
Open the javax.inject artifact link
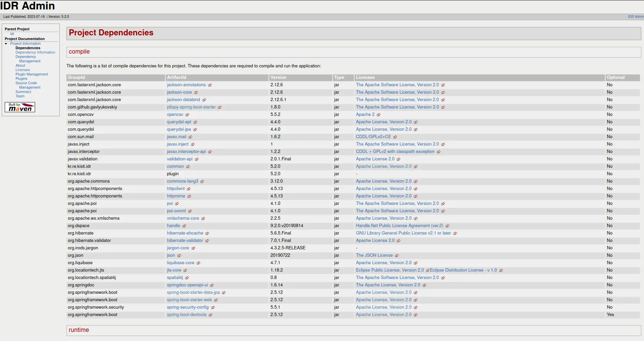(178, 144)
